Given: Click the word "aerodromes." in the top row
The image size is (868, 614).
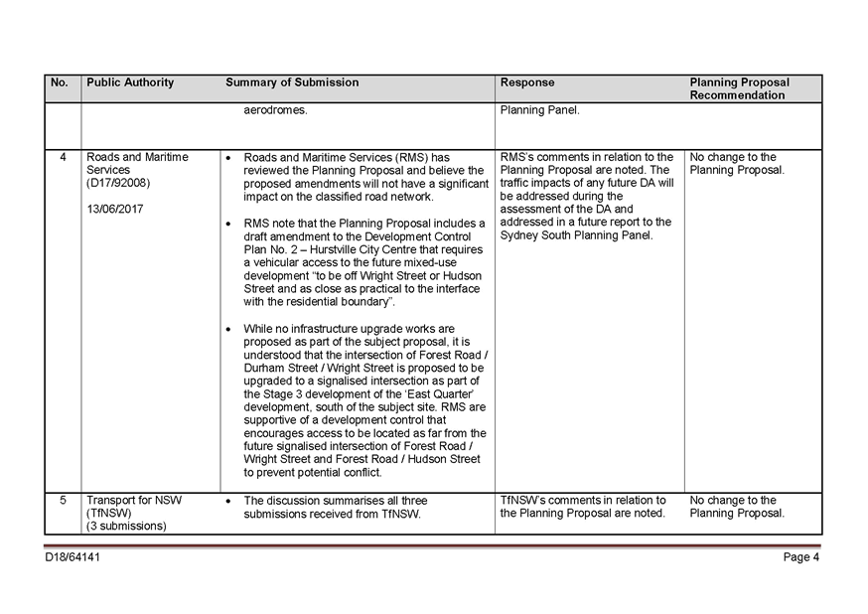Looking at the screenshot, I should tap(275, 110).
